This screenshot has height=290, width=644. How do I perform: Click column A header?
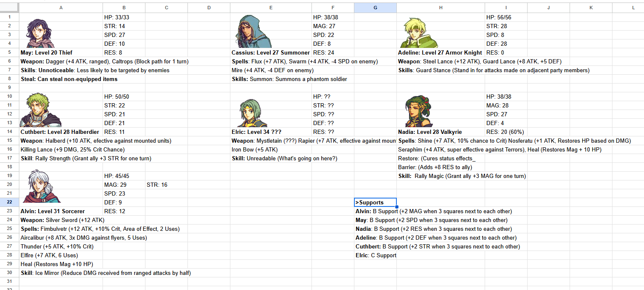tap(61, 8)
